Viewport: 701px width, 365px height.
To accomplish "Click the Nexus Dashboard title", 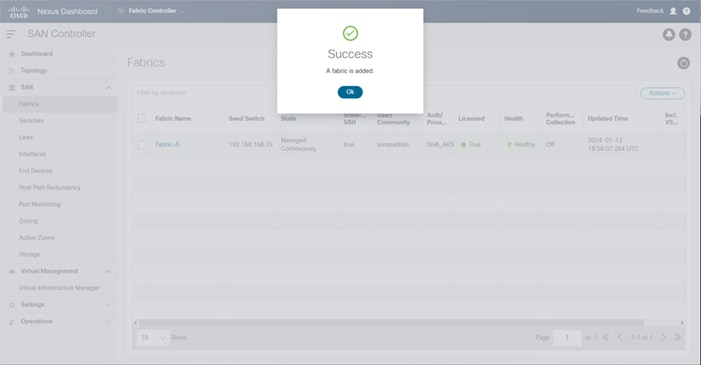I will [x=67, y=12].
